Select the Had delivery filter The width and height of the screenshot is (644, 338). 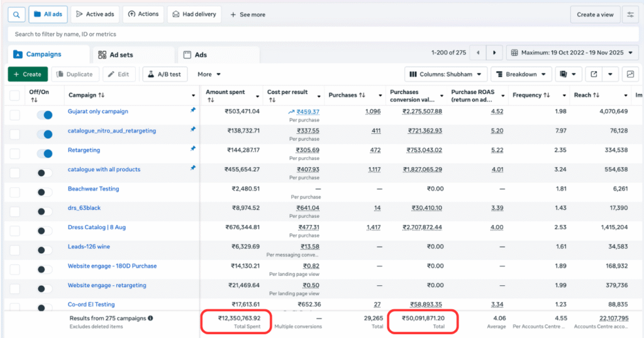(x=194, y=14)
